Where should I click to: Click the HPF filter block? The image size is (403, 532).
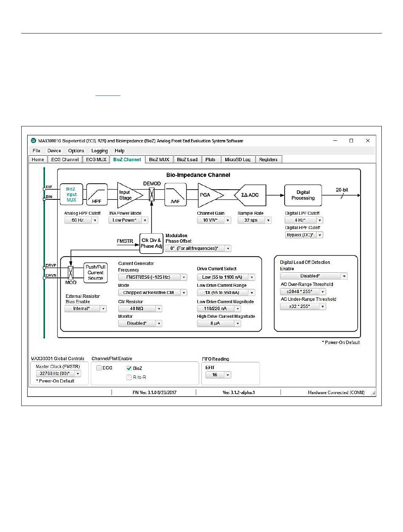[x=97, y=195]
